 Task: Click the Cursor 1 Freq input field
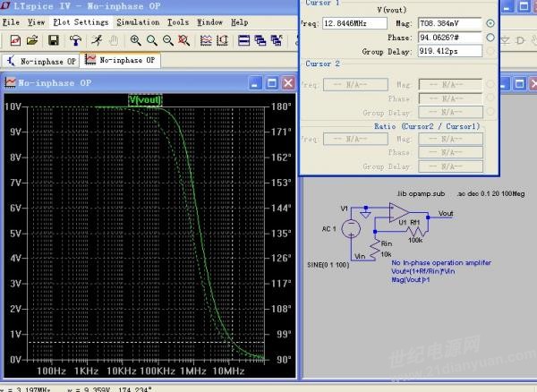(354, 22)
